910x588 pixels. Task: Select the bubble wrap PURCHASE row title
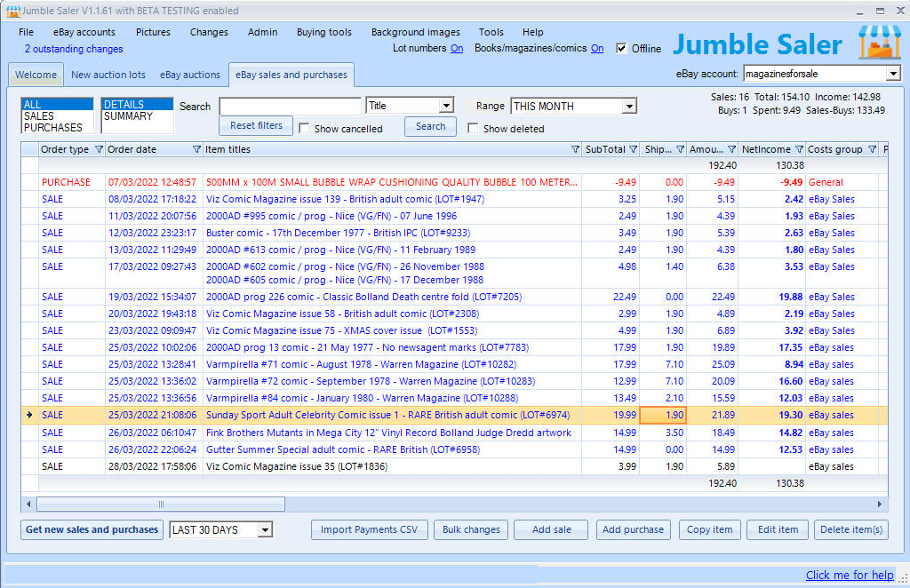pyautogui.click(x=392, y=182)
